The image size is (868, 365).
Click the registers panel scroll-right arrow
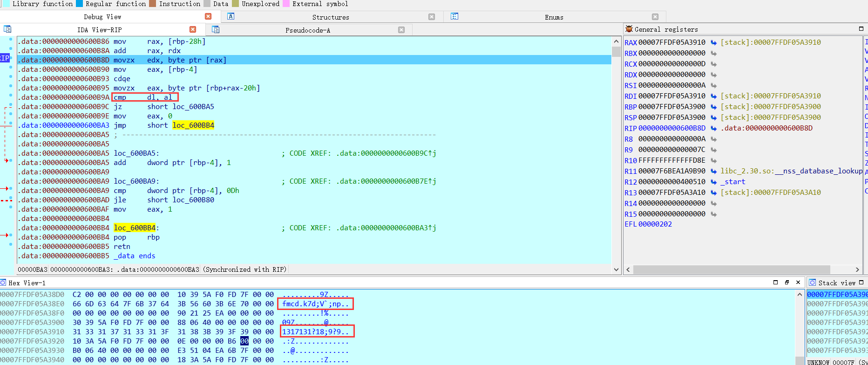[857, 269]
